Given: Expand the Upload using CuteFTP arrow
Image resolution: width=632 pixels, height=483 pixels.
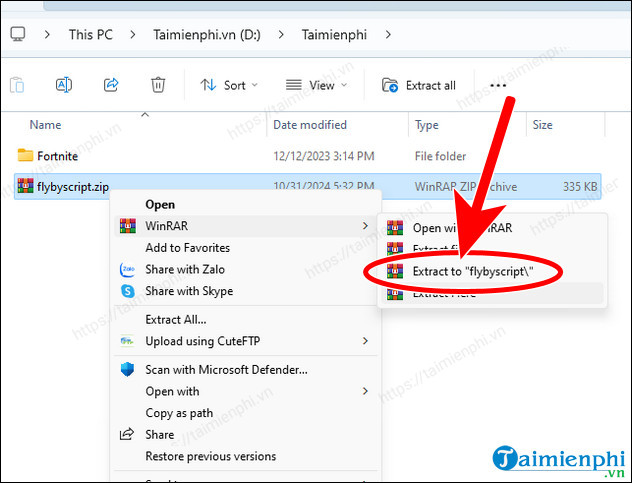Looking at the screenshot, I should pyautogui.click(x=365, y=341).
